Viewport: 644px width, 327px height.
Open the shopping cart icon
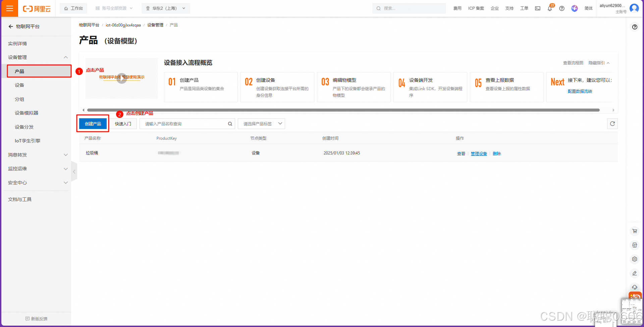pos(635,231)
